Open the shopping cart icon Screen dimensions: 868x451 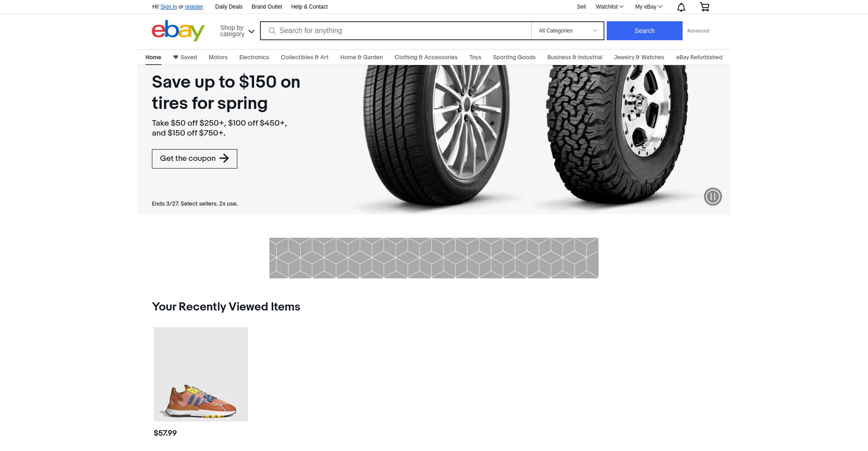point(704,7)
